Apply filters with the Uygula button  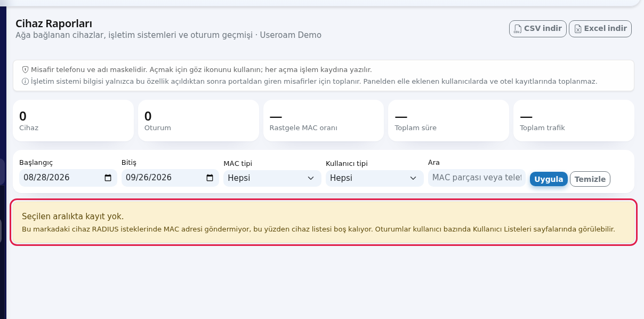549,179
